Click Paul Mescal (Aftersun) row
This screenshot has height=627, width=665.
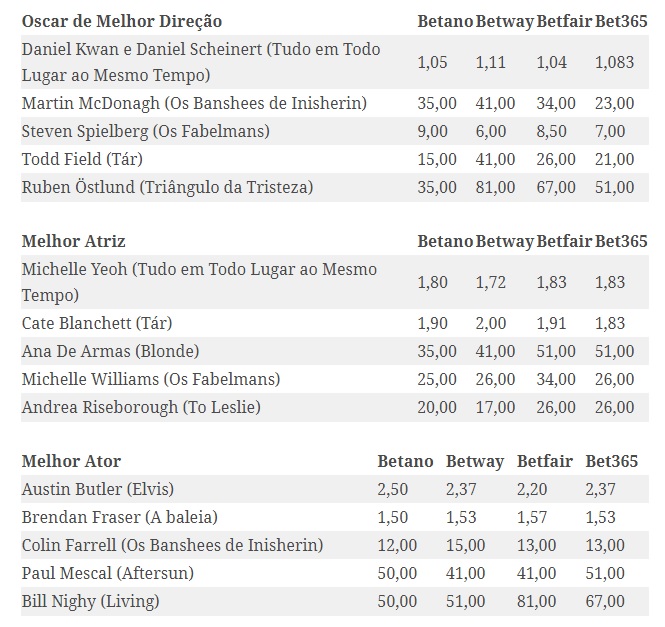coord(335,573)
